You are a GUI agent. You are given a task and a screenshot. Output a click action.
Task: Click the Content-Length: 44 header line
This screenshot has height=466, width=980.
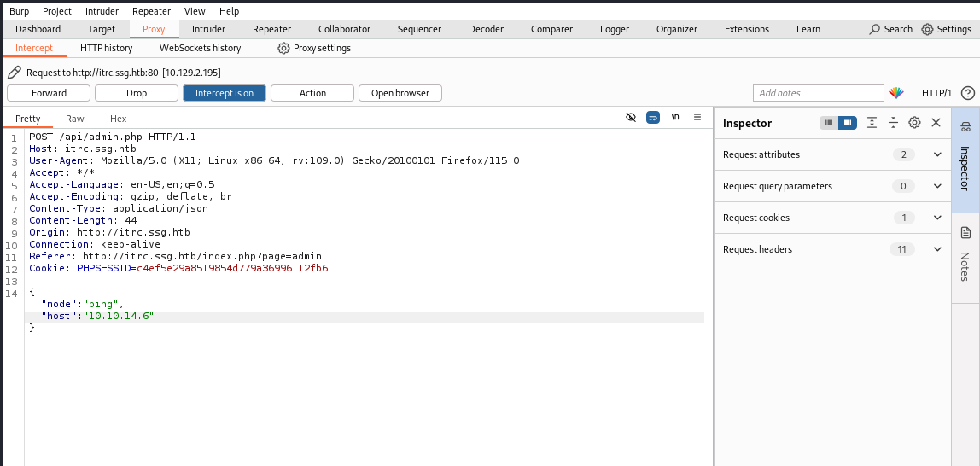[x=83, y=220]
